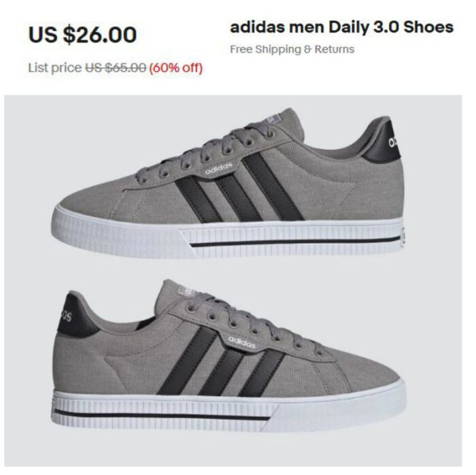Image resolution: width=476 pixels, height=475 pixels.
Task: Click the crossed-out US $65.00 list price
Action: (x=116, y=68)
